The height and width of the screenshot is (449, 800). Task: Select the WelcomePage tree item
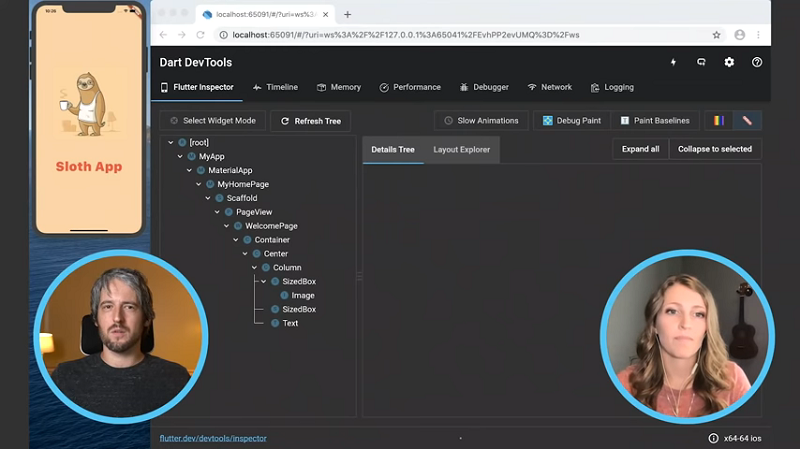[x=271, y=226]
